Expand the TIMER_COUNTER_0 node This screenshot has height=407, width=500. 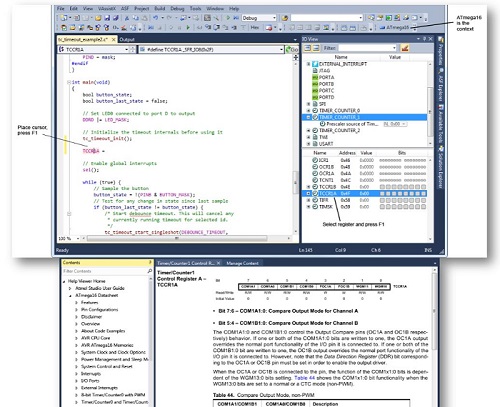[309, 111]
